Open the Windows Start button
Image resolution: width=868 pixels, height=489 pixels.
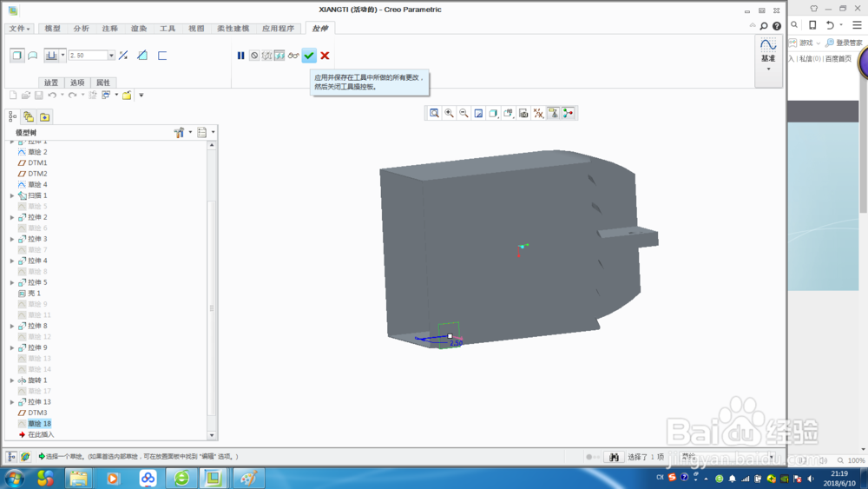(15, 478)
